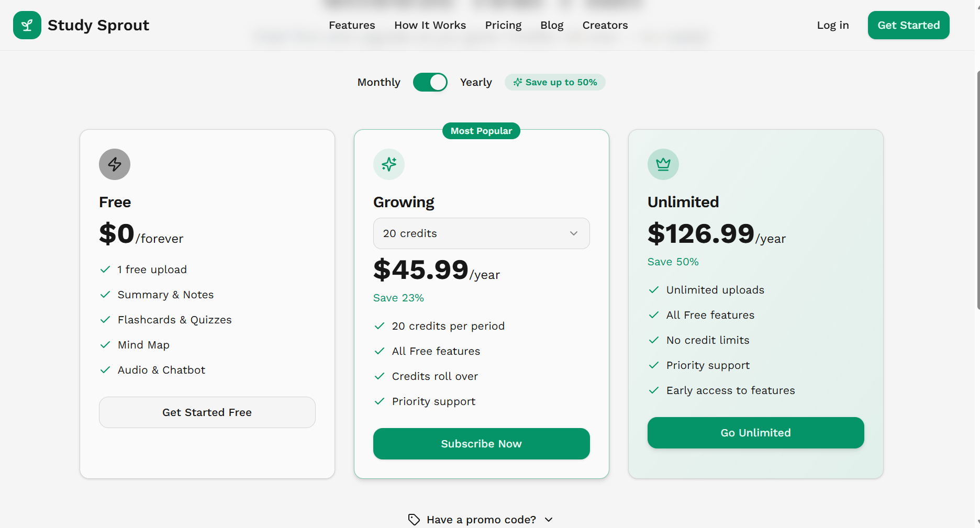This screenshot has height=528, width=980.
Task: Click the promo tag icon near bottom
Action: point(414,519)
